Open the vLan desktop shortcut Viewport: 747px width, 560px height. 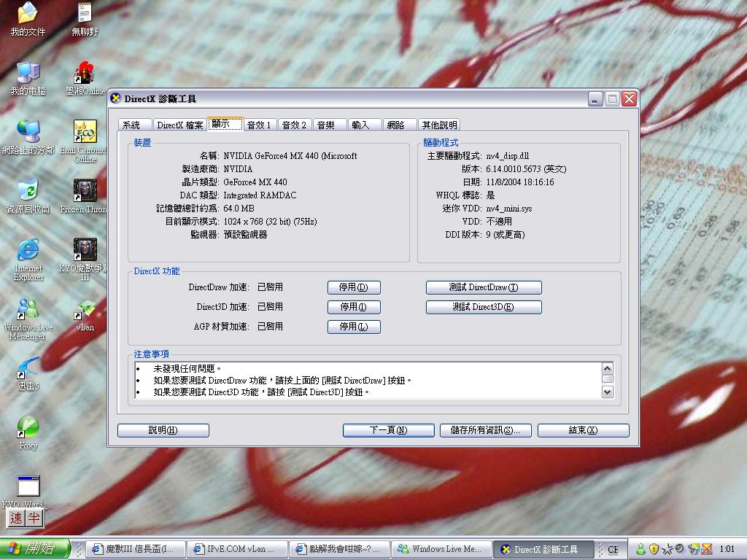click(85, 309)
